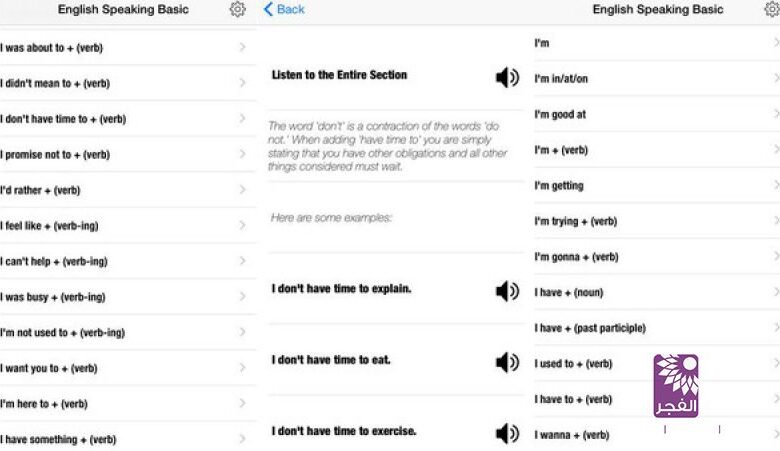Play audio for 'I don't have time to explain'

point(507,291)
